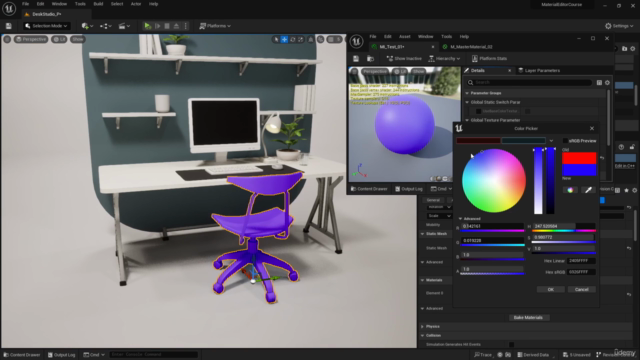Open the quick add content dropdown

[x=87, y=26]
